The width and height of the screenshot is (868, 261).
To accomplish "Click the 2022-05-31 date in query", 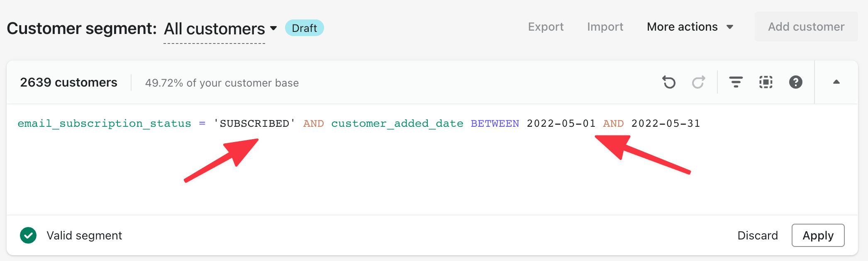I will [666, 123].
